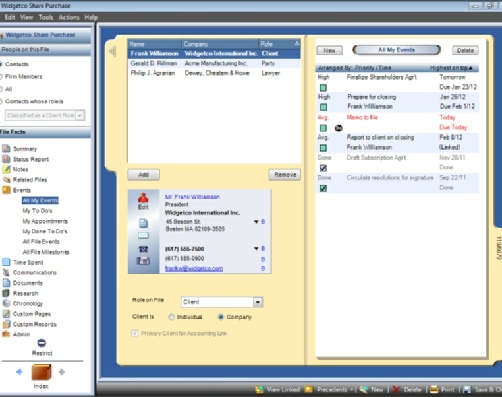
Task: Uncheck Circulate resolutions for signature done box
Action: click(x=323, y=188)
